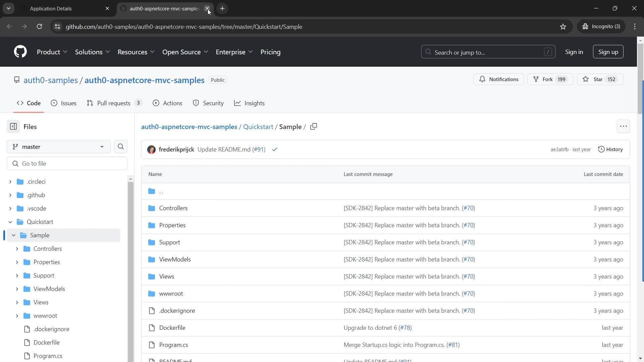Open the Quickstart breadcrumb link
This screenshot has width=644, height=362.
(x=258, y=127)
